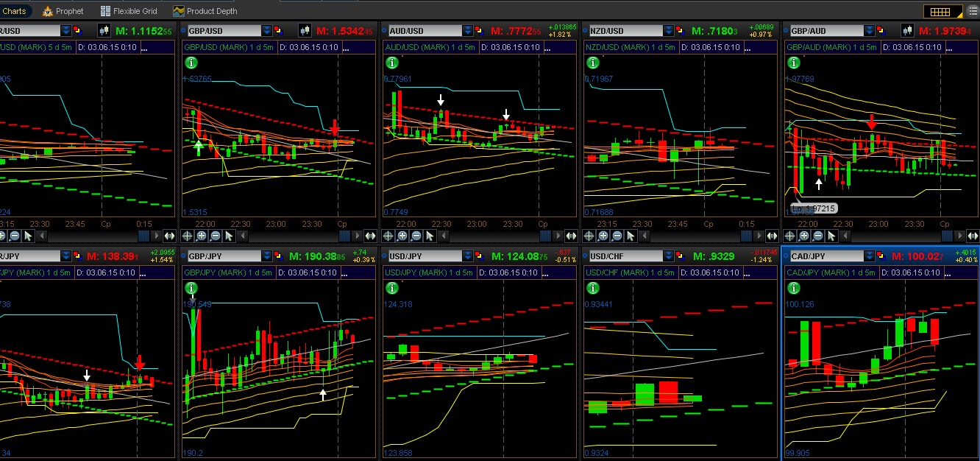Click the GBP/AUD candlestick chart mode icon
Image resolution: width=980 pixels, height=461 pixels.
[905, 30]
